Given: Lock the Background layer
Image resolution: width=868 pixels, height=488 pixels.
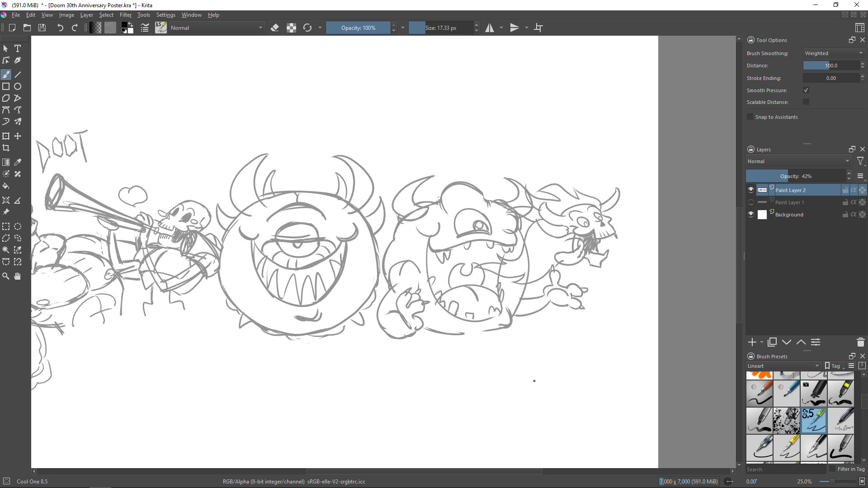Looking at the screenshot, I should 845,215.
